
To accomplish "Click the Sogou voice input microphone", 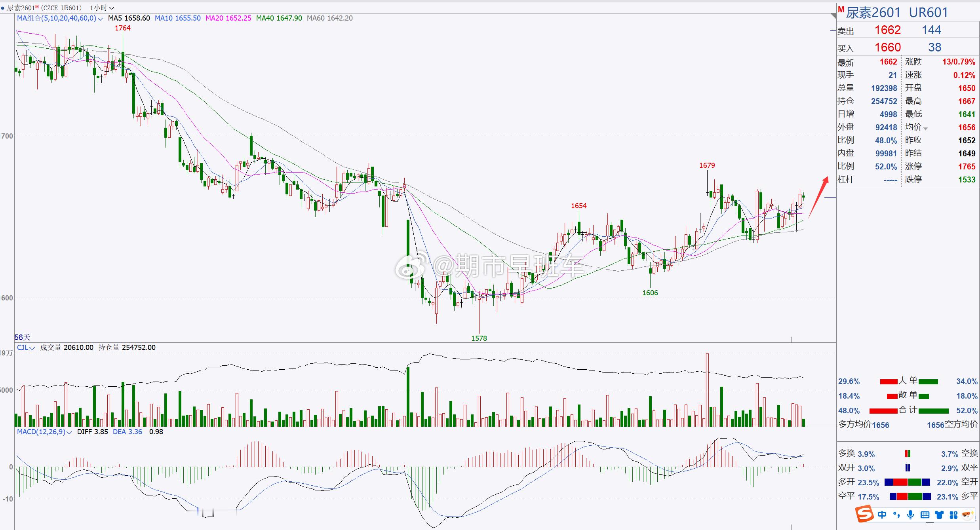I will [911, 515].
